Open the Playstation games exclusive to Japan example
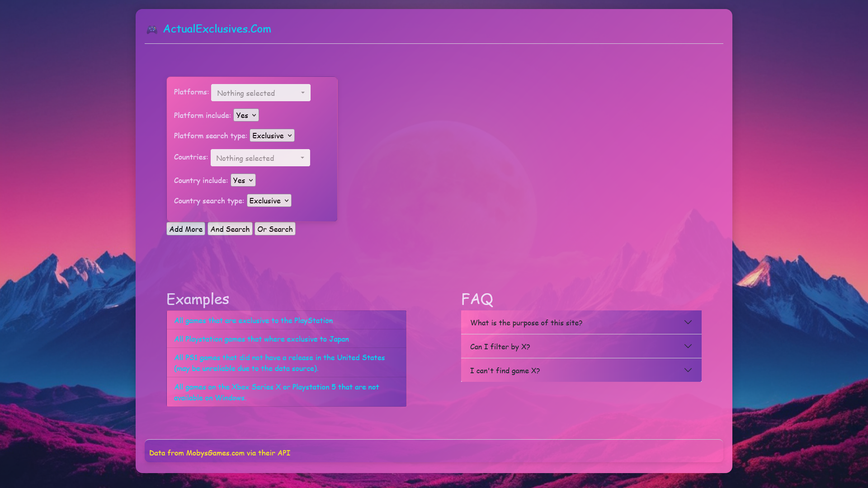This screenshot has width=868, height=488. coord(261,339)
